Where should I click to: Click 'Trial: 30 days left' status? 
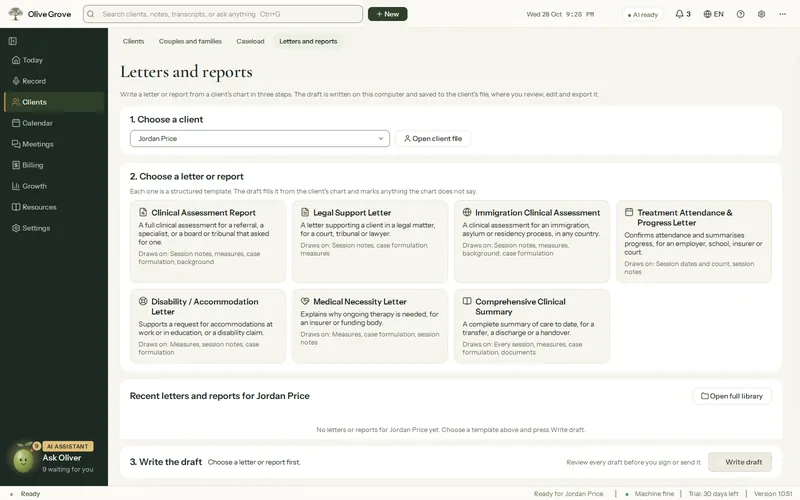(x=713, y=494)
